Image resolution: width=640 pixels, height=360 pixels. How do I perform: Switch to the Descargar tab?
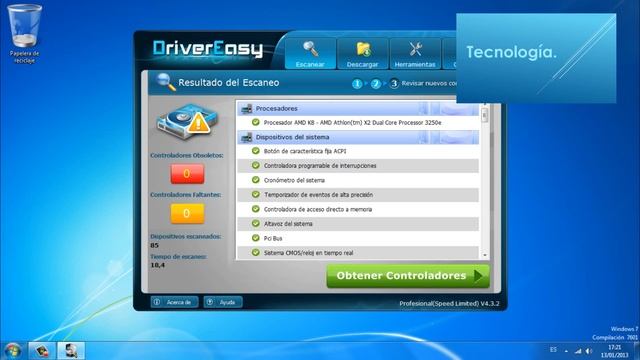(362, 53)
